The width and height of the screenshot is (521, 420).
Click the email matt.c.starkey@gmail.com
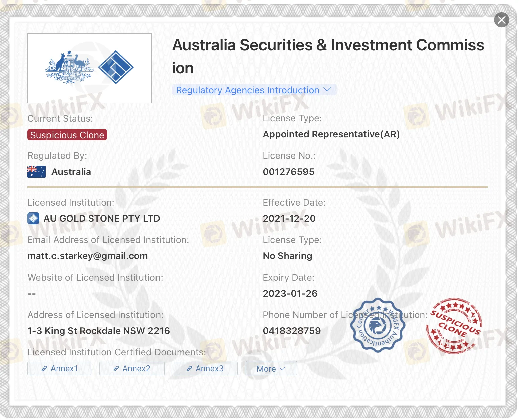tap(88, 256)
